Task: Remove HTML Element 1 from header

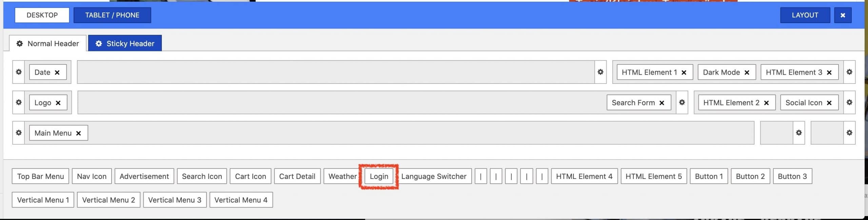Action: click(x=684, y=72)
